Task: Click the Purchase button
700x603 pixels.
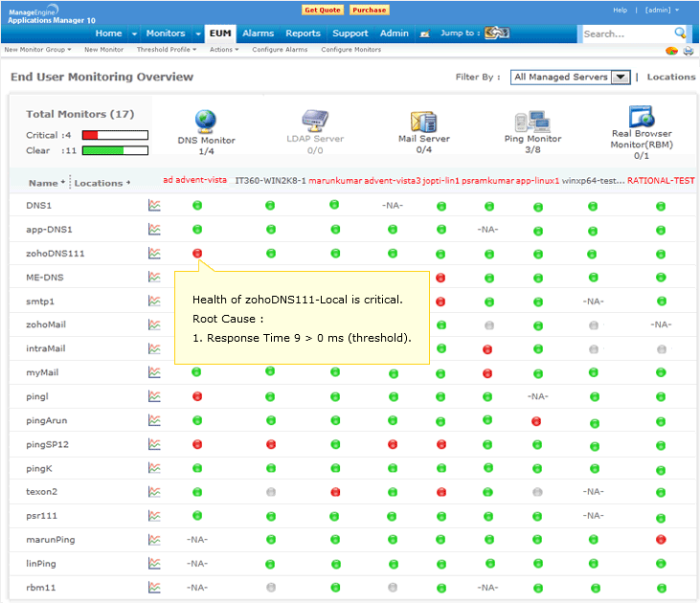Action: coord(370,10)
